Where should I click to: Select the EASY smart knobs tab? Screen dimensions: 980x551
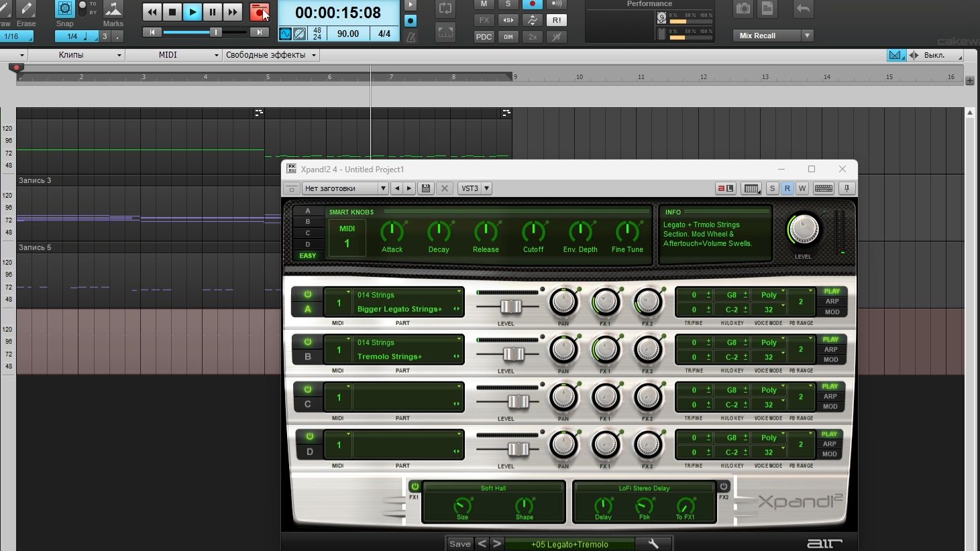point(308,256)
